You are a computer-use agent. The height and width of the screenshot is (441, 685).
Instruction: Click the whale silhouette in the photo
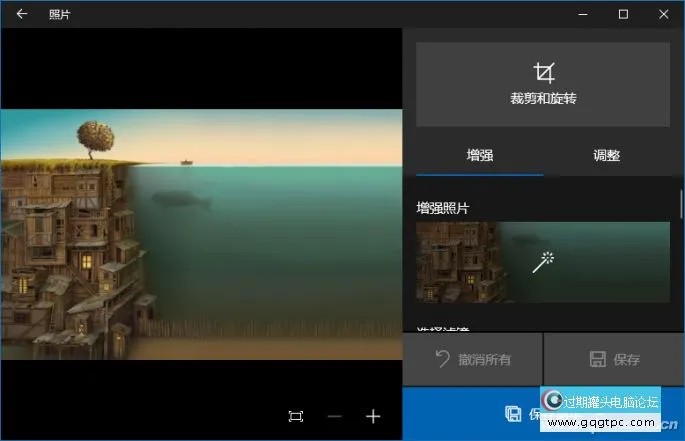click(x=182, y=200)
